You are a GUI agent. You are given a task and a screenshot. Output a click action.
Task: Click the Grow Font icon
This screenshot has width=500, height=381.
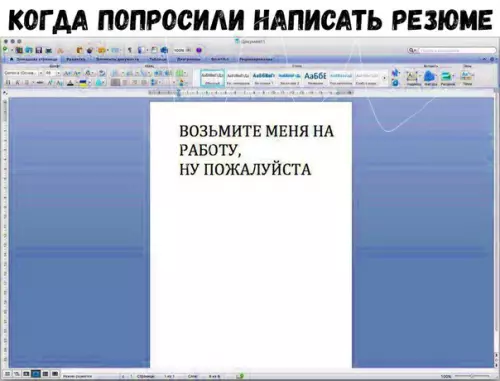67,73
